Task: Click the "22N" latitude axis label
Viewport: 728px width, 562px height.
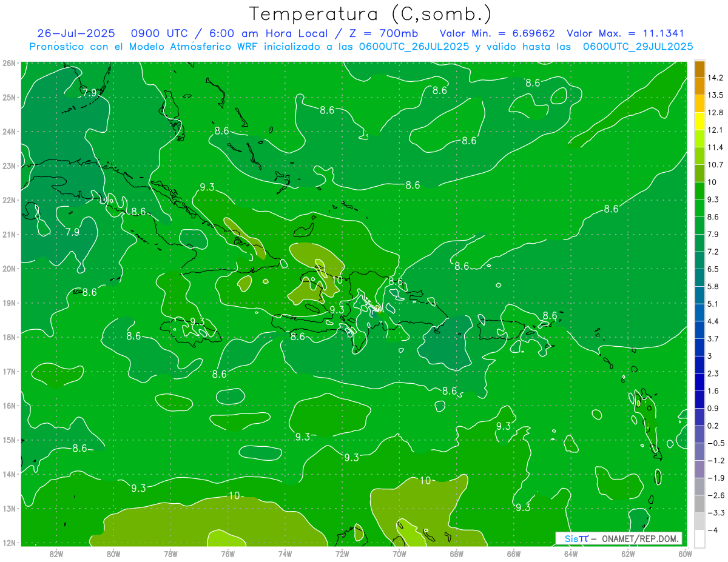Action: [x=8, y=200]
